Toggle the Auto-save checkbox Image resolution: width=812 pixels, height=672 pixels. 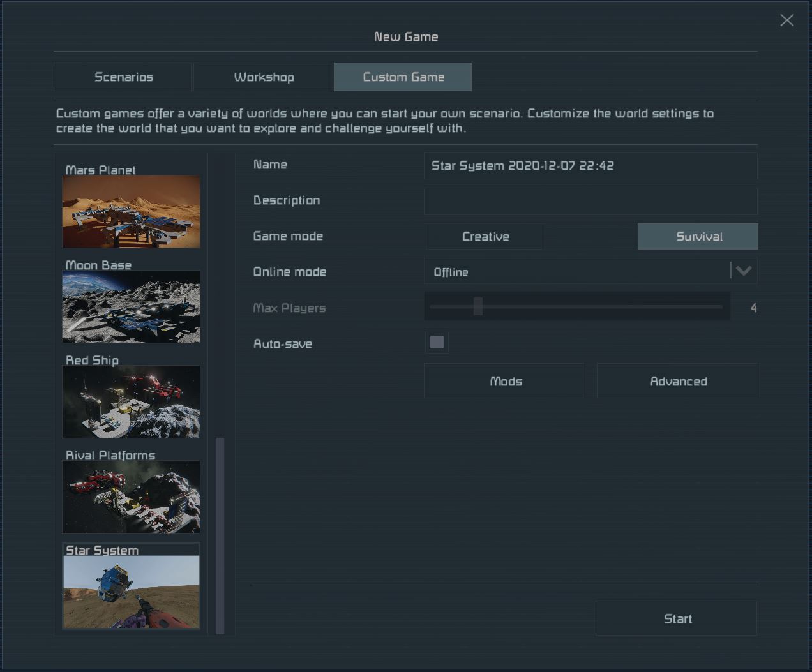pyautogui.click(x=437, y=343)
